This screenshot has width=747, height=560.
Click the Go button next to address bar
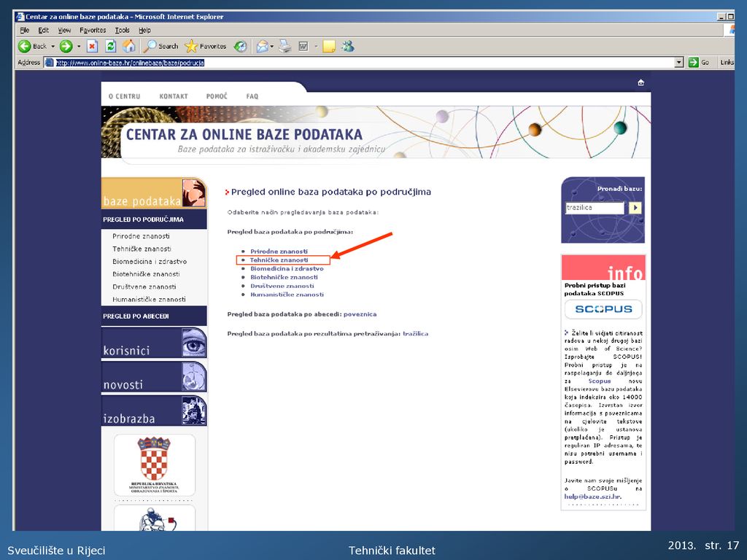[699, 63]
